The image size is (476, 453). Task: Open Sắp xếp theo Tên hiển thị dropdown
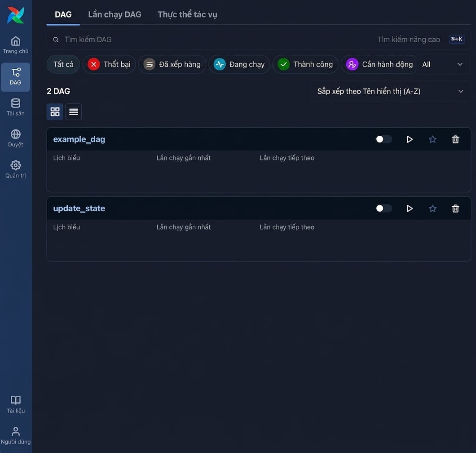coord(390,91)
